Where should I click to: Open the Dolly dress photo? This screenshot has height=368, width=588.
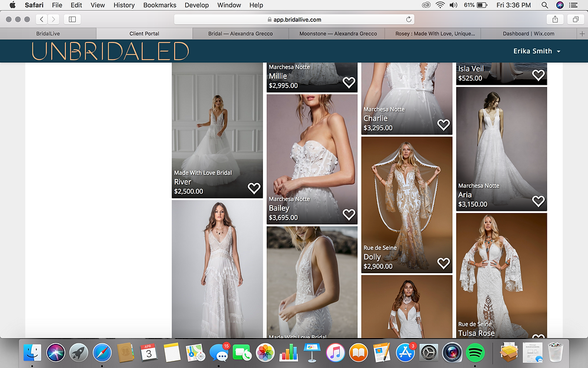(406, 205)
